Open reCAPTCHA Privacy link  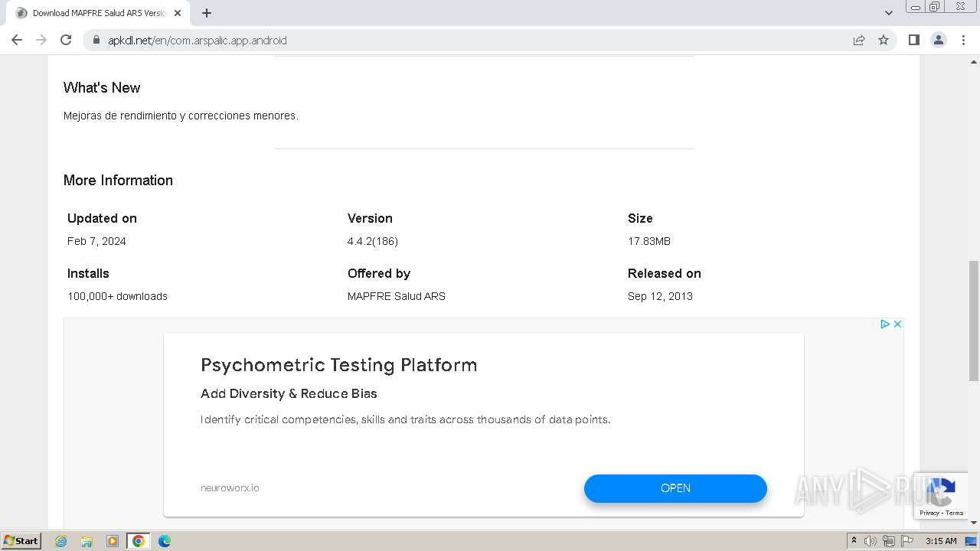[929, 513]
